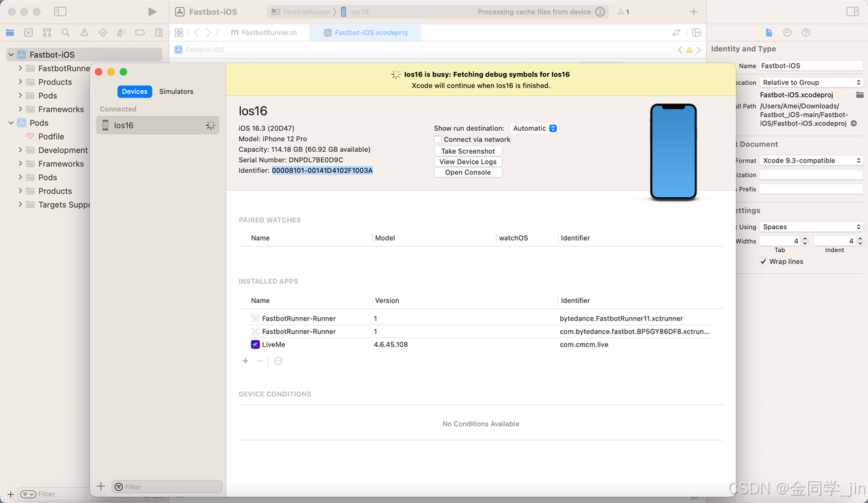Open the Debug navigator spray icon
Screen dimensions: 868x503
tap(121, 33)
